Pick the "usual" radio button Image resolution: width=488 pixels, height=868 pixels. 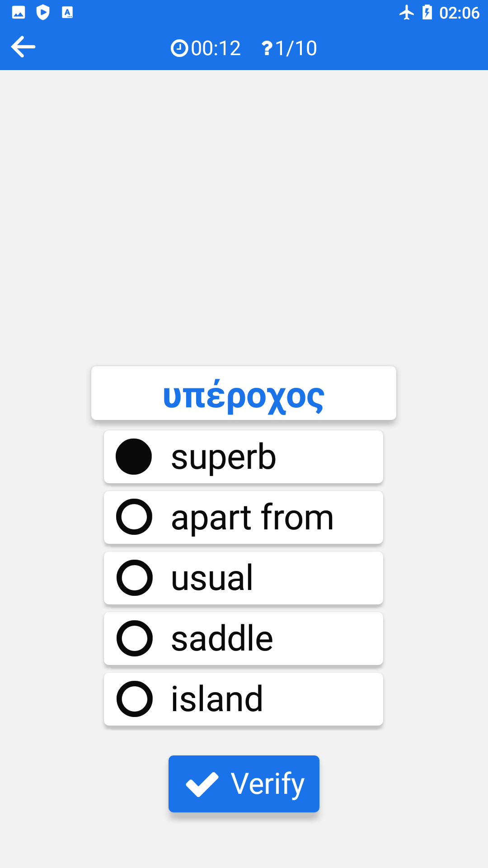point(134,578)
